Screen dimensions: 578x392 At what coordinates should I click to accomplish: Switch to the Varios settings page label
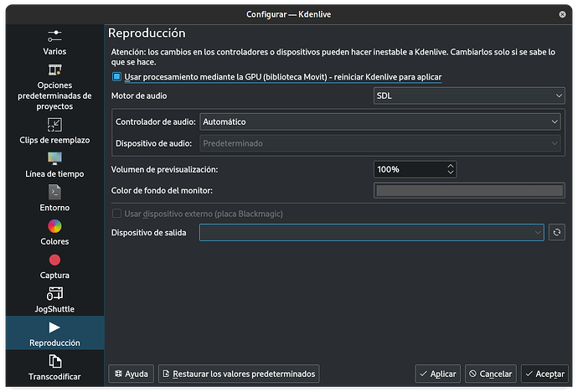click(54, 51)
